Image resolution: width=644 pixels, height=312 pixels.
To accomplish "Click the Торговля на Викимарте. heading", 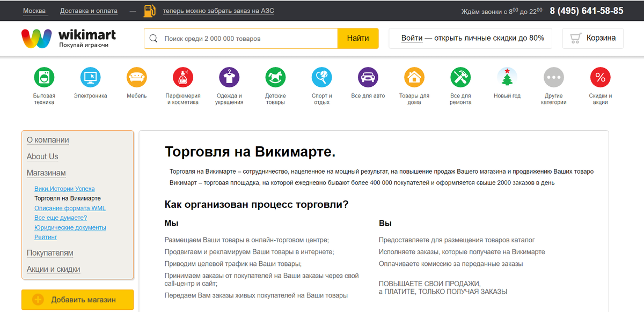I will [250, 152].
